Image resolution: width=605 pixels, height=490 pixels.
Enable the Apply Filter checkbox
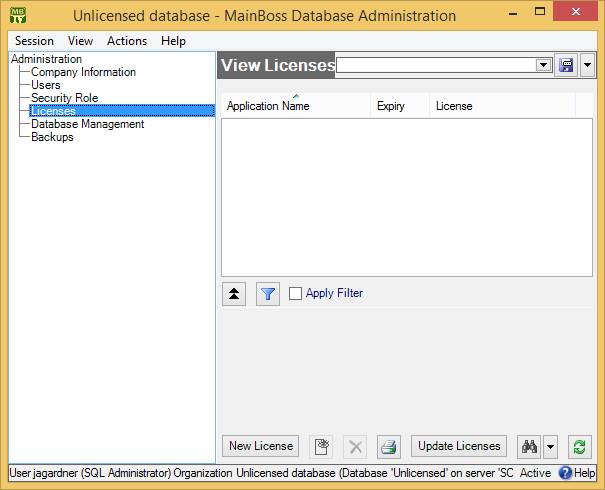tap(295, 294)
